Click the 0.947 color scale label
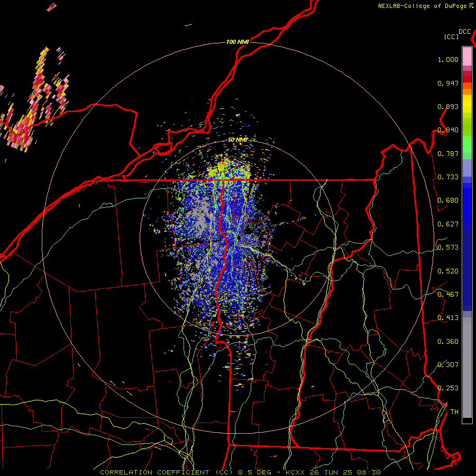Viewport: 476px width, 476px height. (x=448, y=83)
